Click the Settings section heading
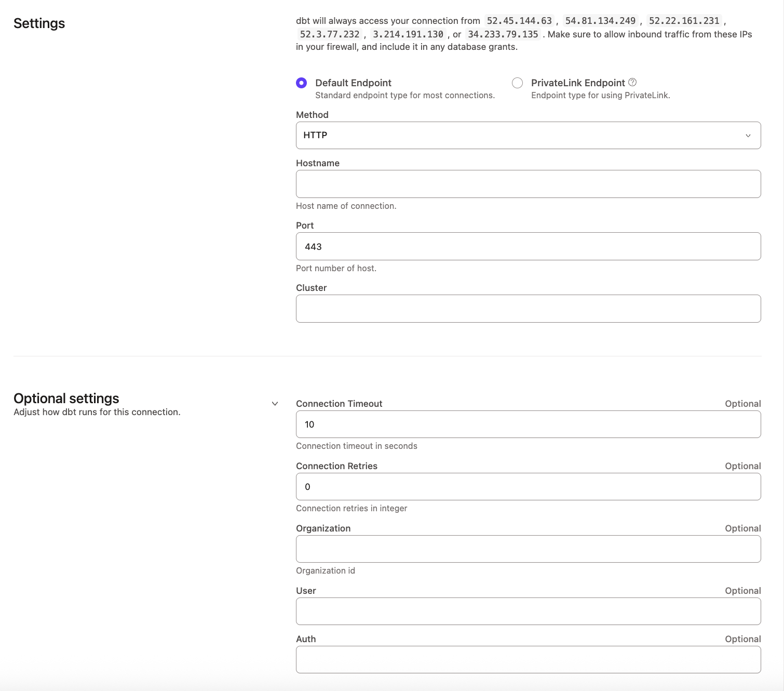This screenshot has width=784, height=691. [39, 23]
